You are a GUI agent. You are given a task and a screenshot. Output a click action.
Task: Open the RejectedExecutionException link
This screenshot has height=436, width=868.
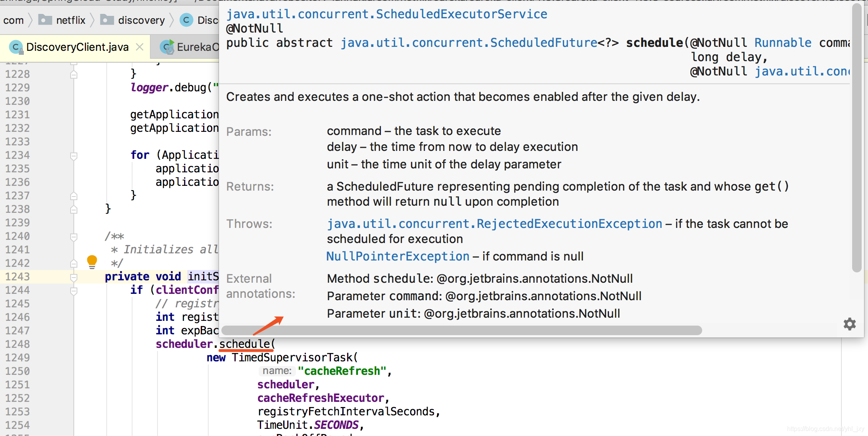coord(494,224)
